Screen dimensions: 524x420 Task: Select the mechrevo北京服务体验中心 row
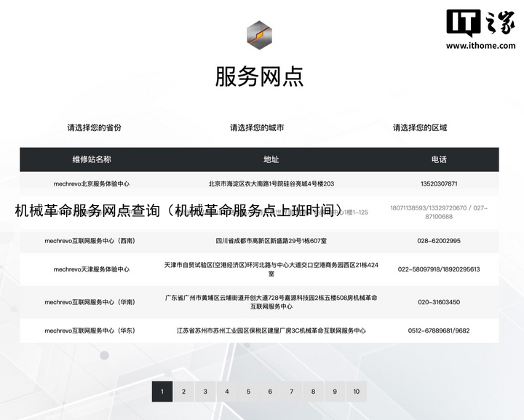coord(92,183)
